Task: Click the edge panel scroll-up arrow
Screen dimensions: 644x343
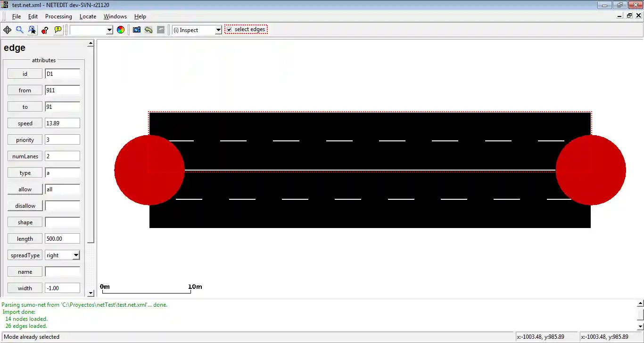Action: click(91, 44)
